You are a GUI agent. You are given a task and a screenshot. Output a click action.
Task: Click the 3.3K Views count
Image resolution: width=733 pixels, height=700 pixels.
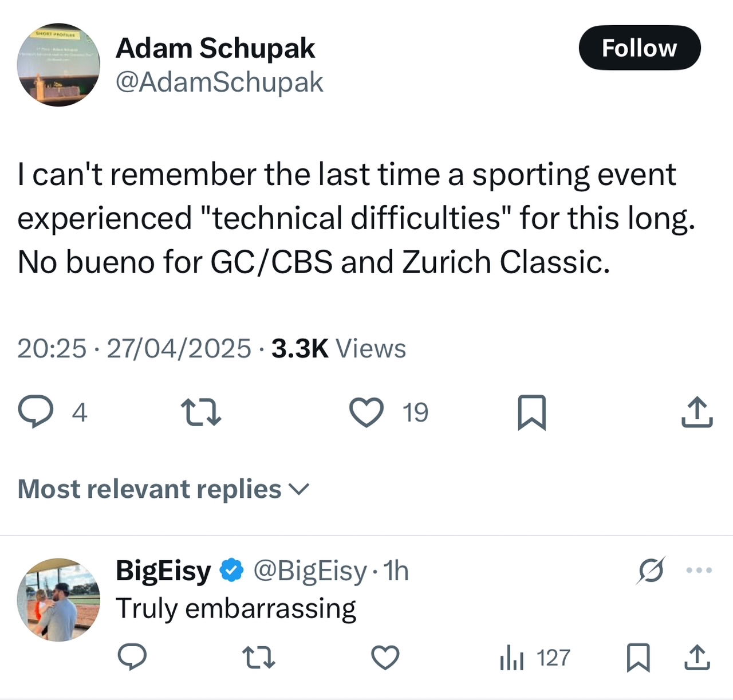pyautogui.click(x=338, y=348)
